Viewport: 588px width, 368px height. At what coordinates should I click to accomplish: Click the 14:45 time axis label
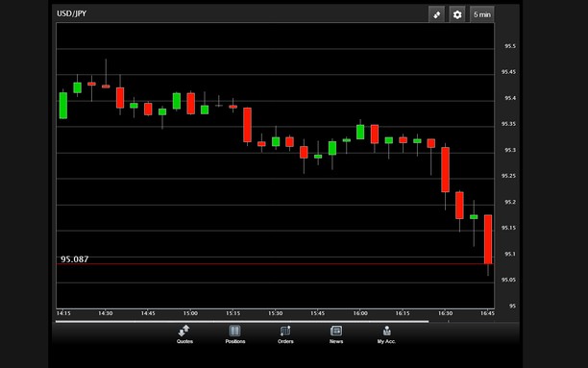coord(148,313)
